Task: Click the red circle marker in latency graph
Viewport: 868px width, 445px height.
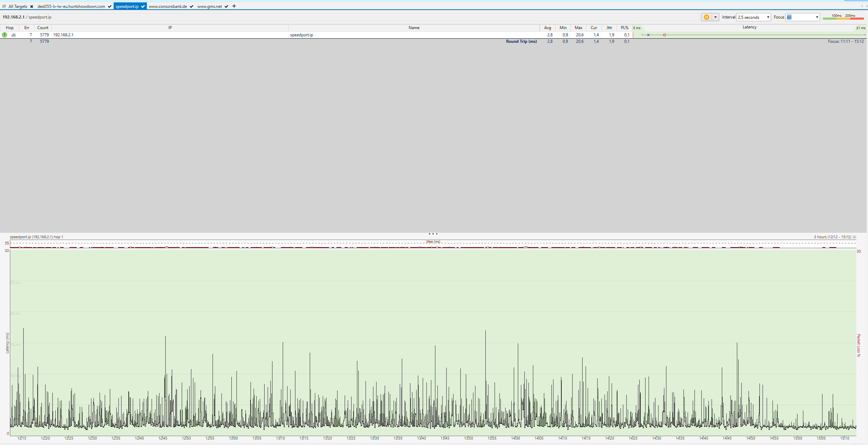Action: coord(664,35)
